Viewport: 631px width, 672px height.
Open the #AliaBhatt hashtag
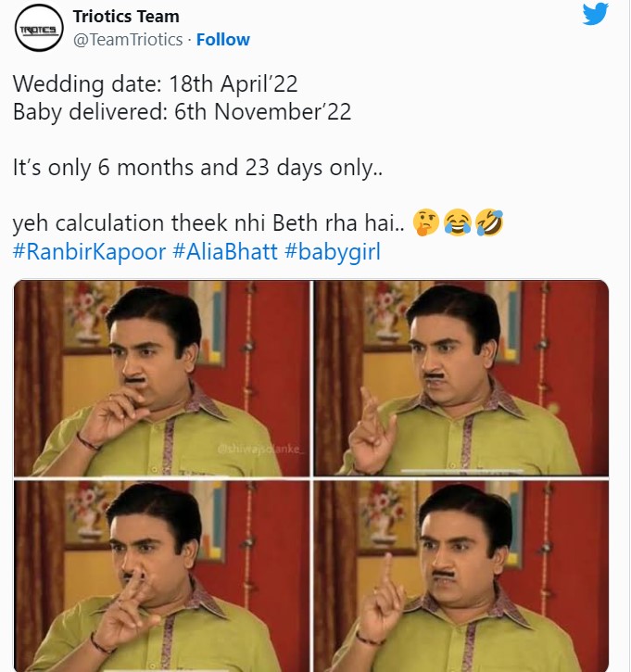225,251
